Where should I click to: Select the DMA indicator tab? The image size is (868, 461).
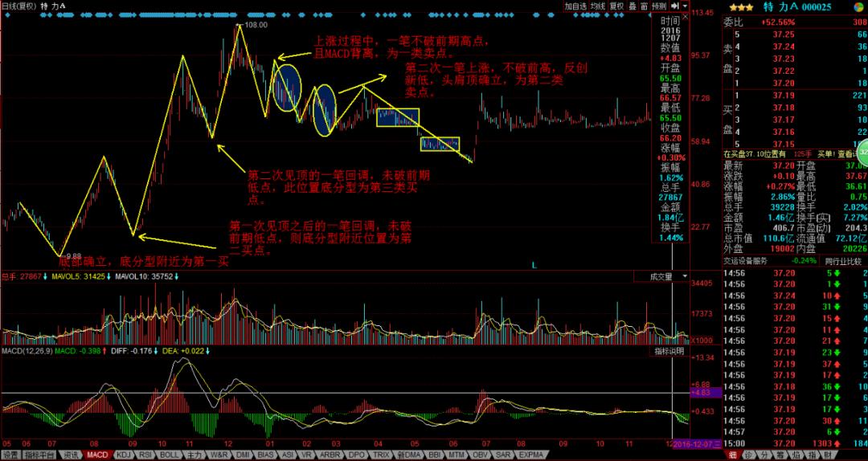pyautogui.click(x=408, y=455)
